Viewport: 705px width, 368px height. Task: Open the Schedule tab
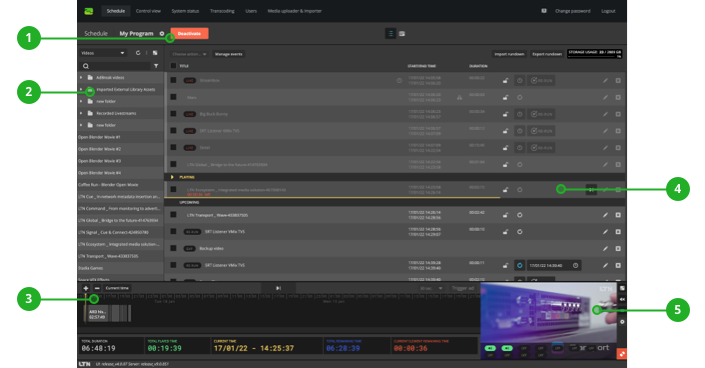pos(116,11)
